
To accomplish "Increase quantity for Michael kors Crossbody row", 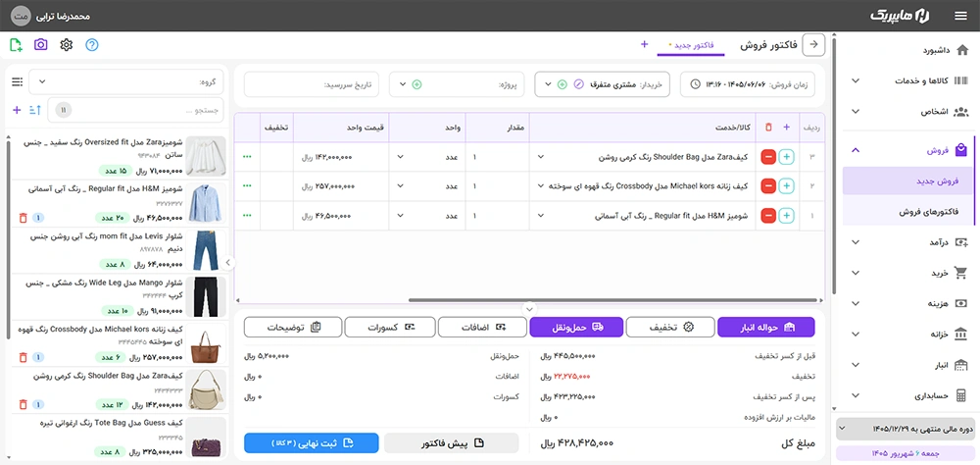I will click(787, 185).
